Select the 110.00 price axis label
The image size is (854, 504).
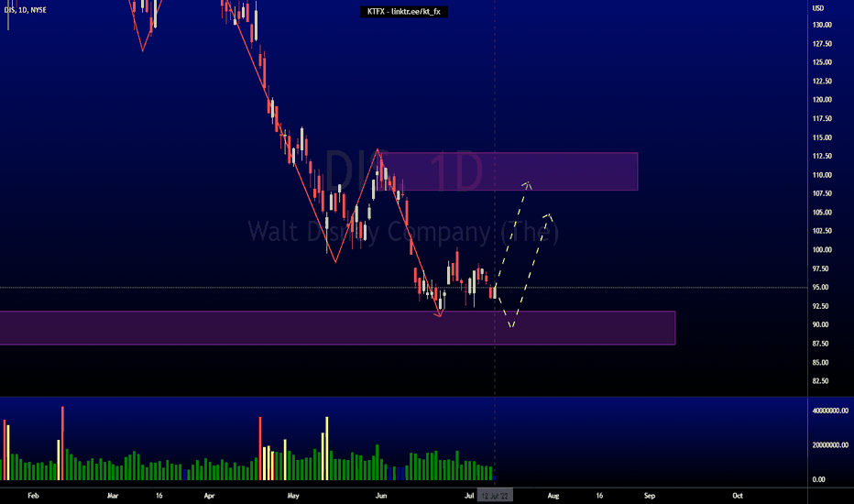coord(822,175)
